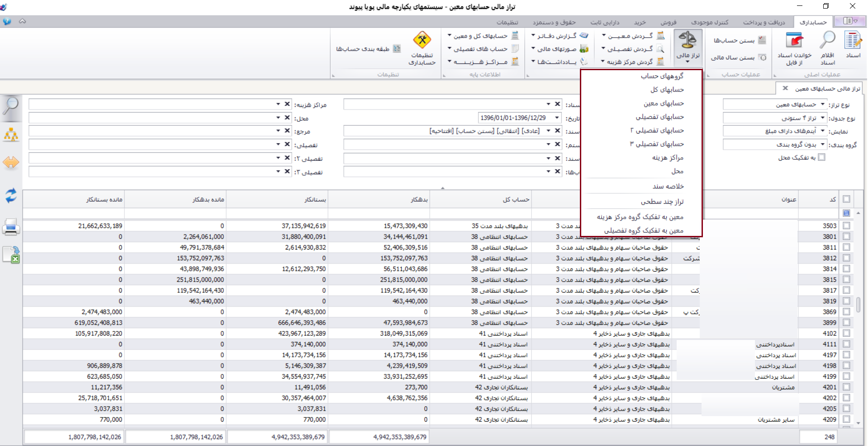Viewport: 868px width, 446px height.
Task: Click طبقه بندی حساب‌ها ribbon item
Action: point(368,48)
